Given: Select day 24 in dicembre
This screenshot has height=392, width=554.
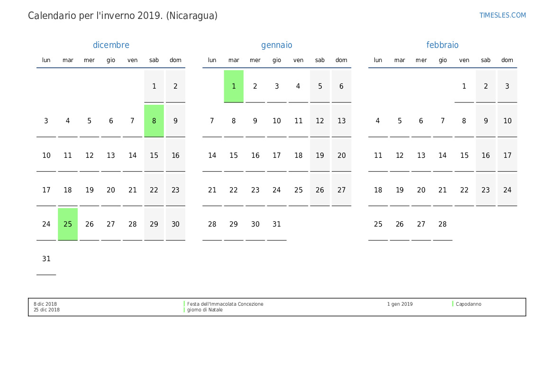Looking at the screenshot, I should 46,224.
